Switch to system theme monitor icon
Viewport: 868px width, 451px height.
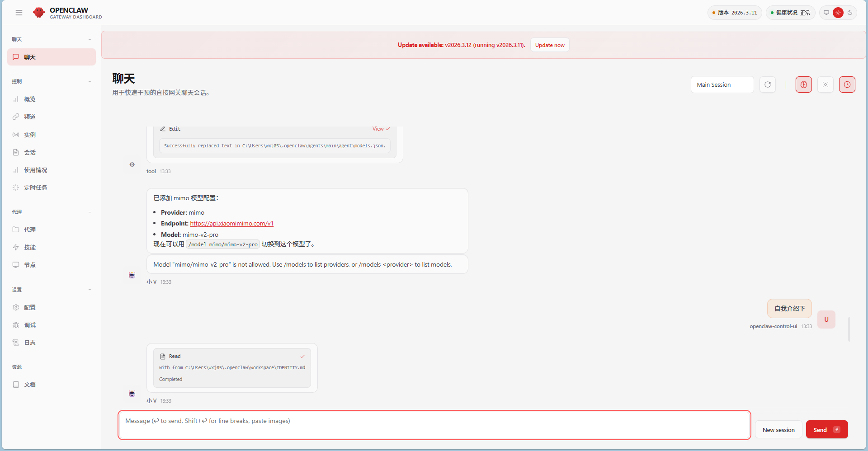(826, 13)
